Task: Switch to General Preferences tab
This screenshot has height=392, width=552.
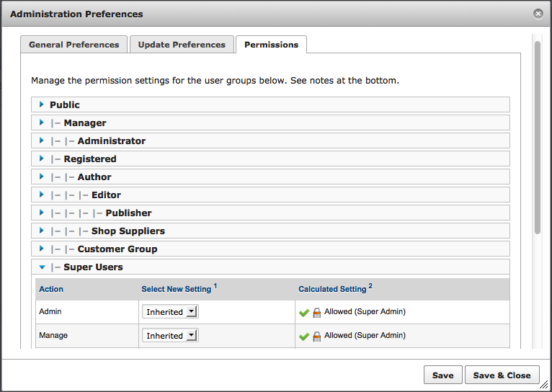Action: [74, 45]
